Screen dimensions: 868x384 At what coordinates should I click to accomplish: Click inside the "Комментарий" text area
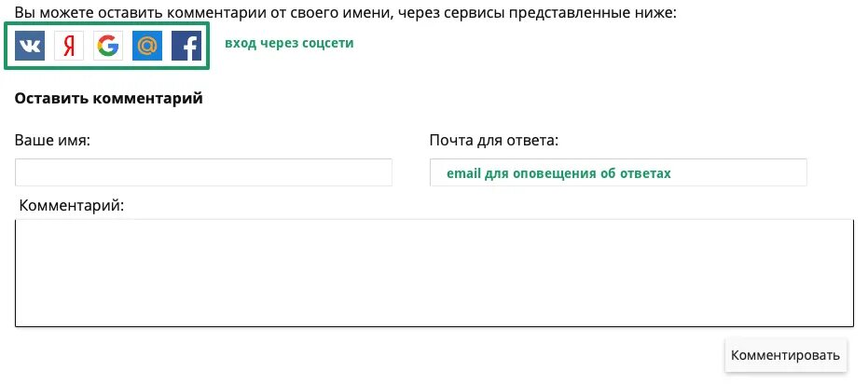tap(434, 272)
